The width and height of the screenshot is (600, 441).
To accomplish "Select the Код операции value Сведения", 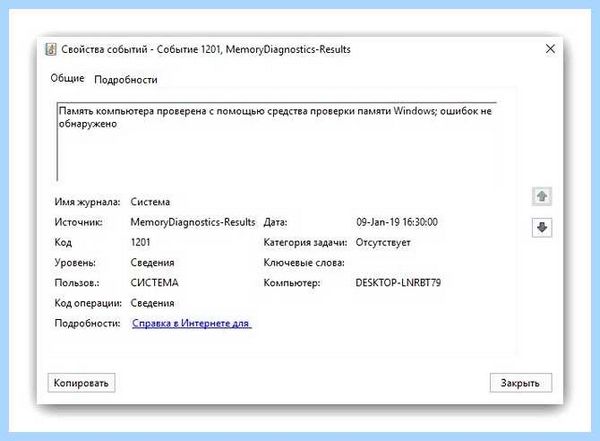I will [152, 303].
